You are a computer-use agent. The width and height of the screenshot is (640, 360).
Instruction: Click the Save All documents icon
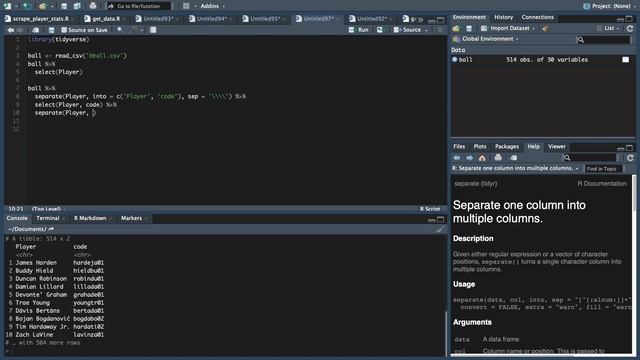pos(77,6)
